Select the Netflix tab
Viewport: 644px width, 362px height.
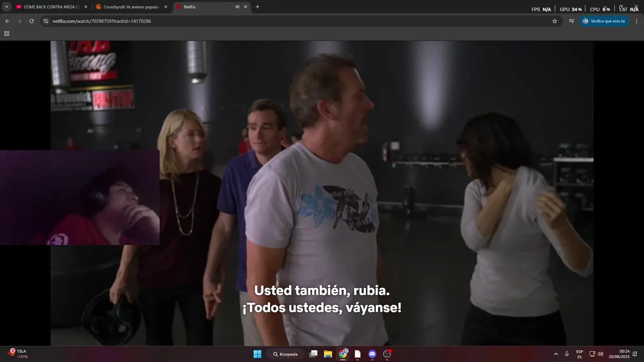(212, 7)
